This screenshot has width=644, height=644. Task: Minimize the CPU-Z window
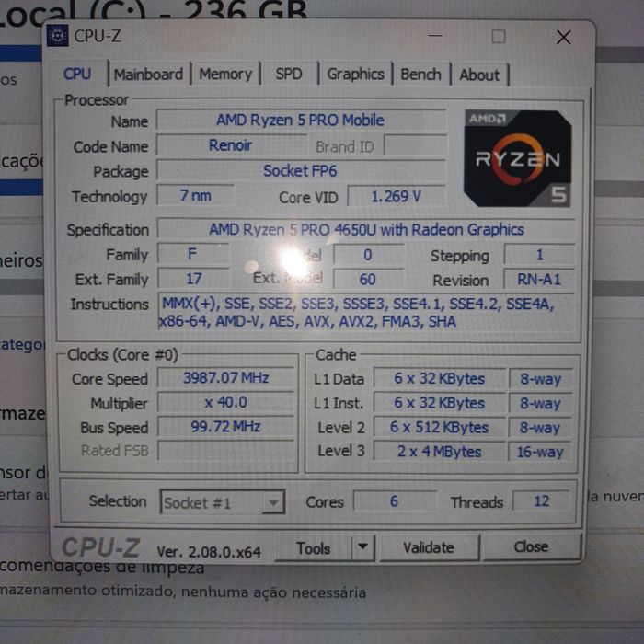(435, 36)
